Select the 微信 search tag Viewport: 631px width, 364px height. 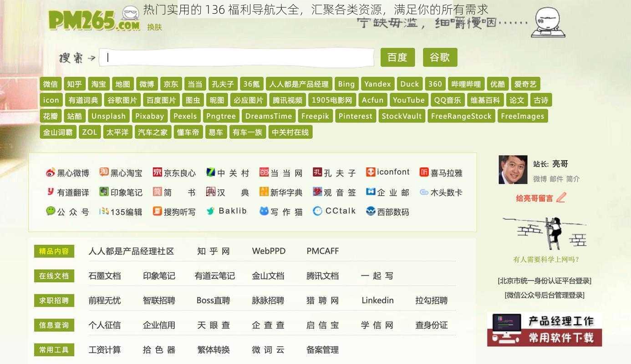51,84
